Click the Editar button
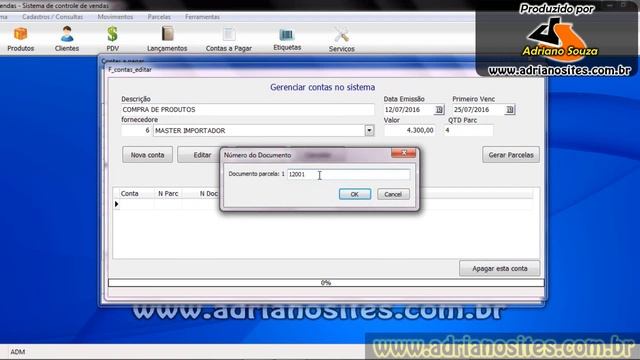Viewport: 640px width, 360px height. coord(202,155)
